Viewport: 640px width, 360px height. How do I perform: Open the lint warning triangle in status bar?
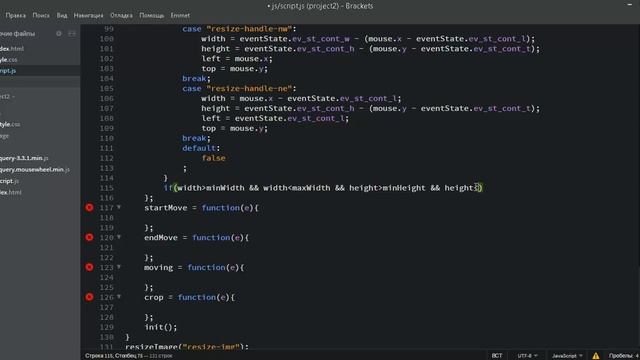click(x=596, y=356)
